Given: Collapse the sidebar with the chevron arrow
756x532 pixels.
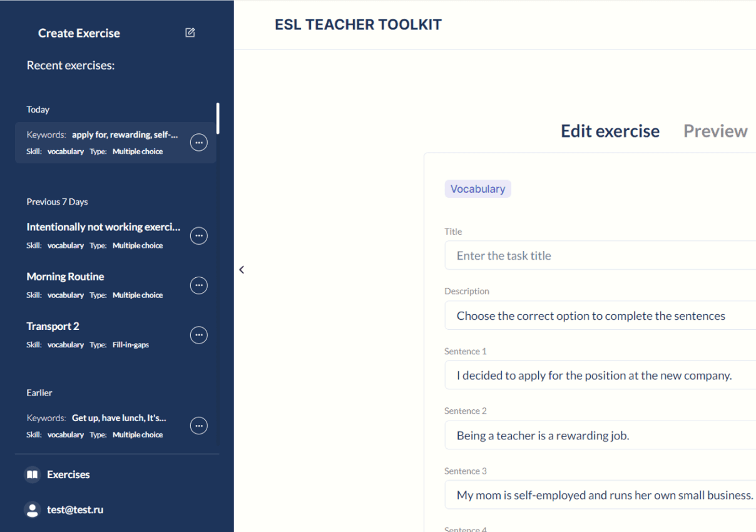Looking at the screenshot, I should 242,270.
